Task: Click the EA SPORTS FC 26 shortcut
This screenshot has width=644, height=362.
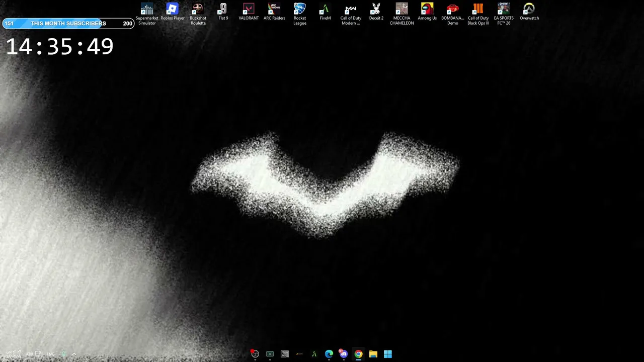Action: (504, 14)
